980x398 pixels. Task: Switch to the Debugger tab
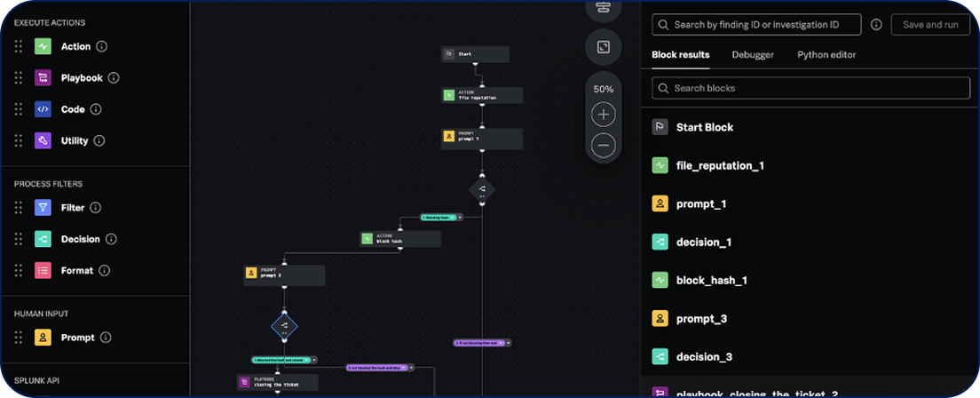pyautogui.click(x=753, y=55)
